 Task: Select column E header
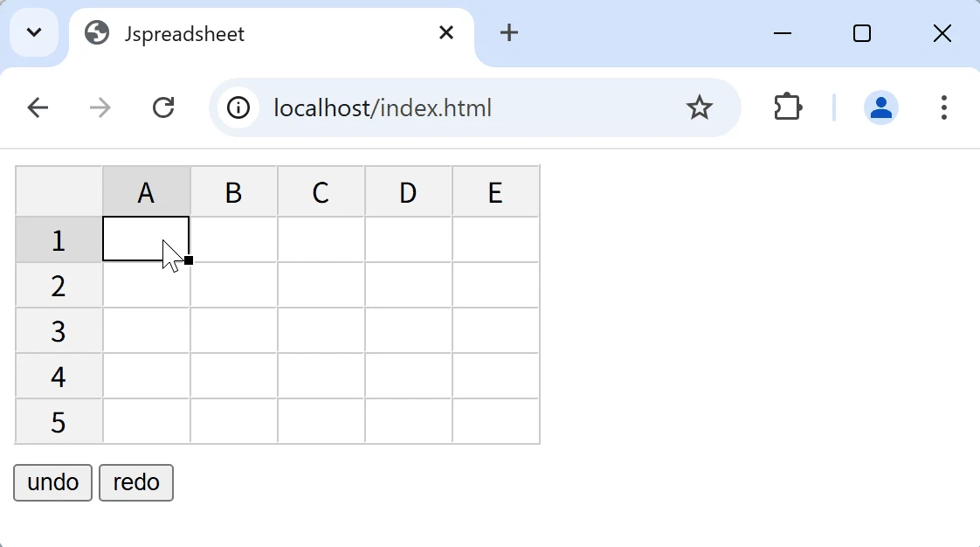coord(495,192)
